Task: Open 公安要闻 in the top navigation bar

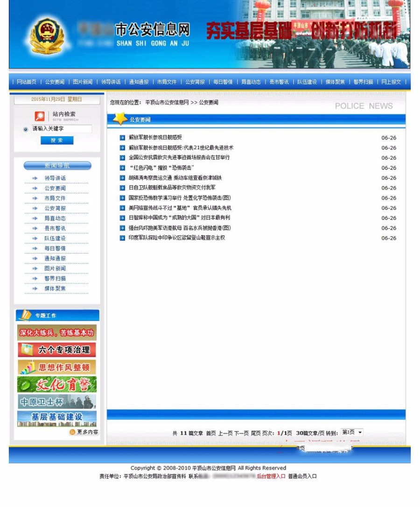Action: 55,82
